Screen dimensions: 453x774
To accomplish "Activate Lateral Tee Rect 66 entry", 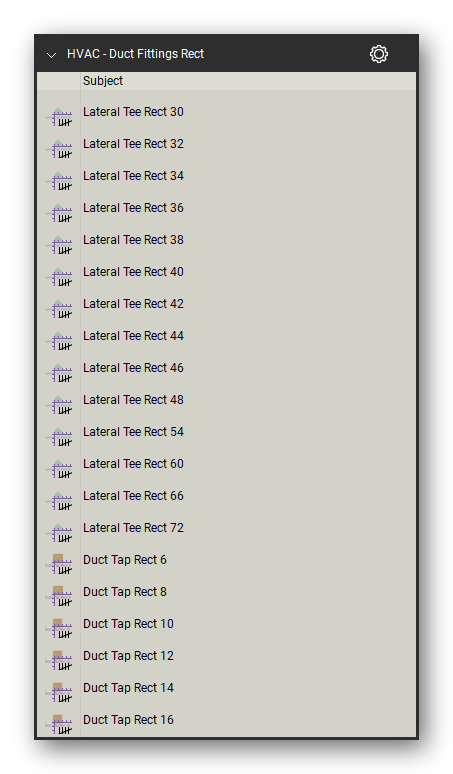I will 133,496.
